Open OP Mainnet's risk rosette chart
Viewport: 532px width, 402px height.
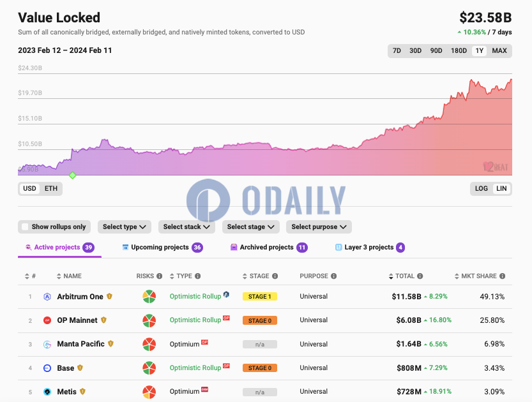(149, 320)
